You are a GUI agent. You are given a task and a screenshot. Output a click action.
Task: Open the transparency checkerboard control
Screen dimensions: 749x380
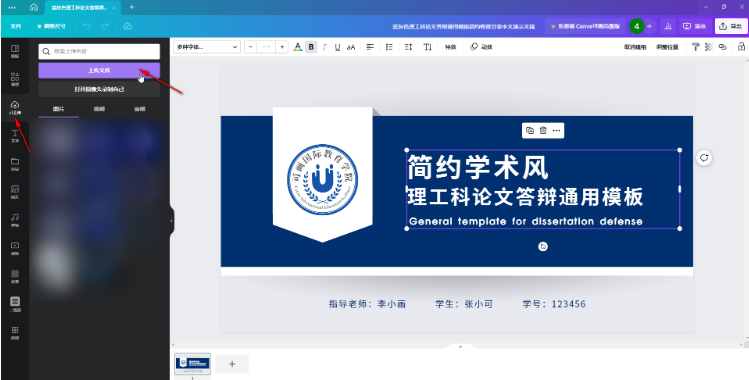click(x=709, y=47)
